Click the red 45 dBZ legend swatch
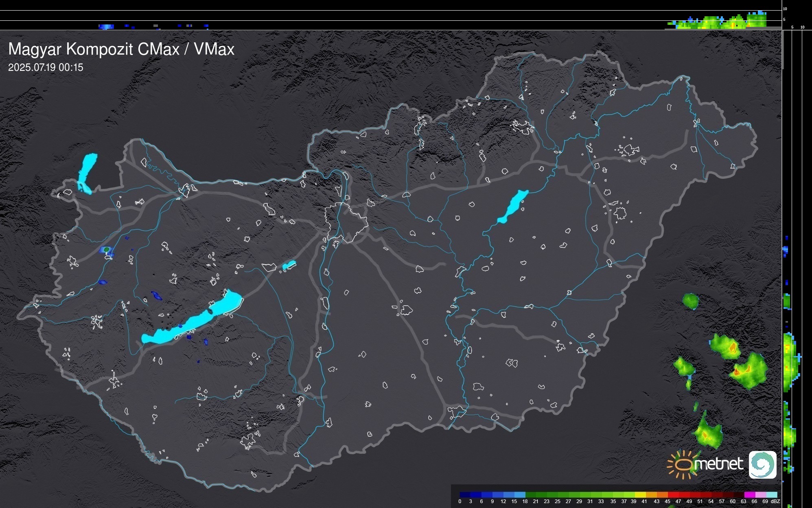 (673, 495)
